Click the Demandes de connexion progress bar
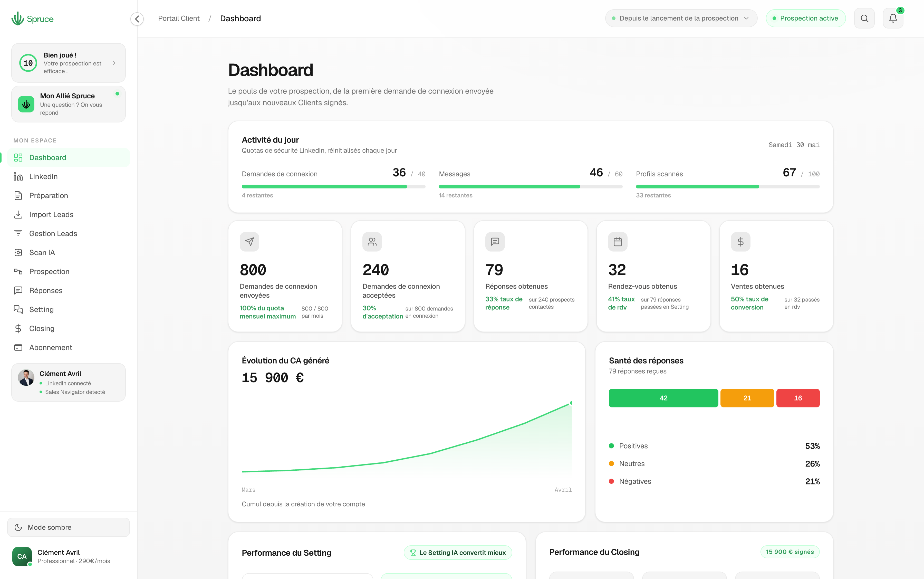Image resolution: width=924 pixels, height=579 pixels. [333, 186]
